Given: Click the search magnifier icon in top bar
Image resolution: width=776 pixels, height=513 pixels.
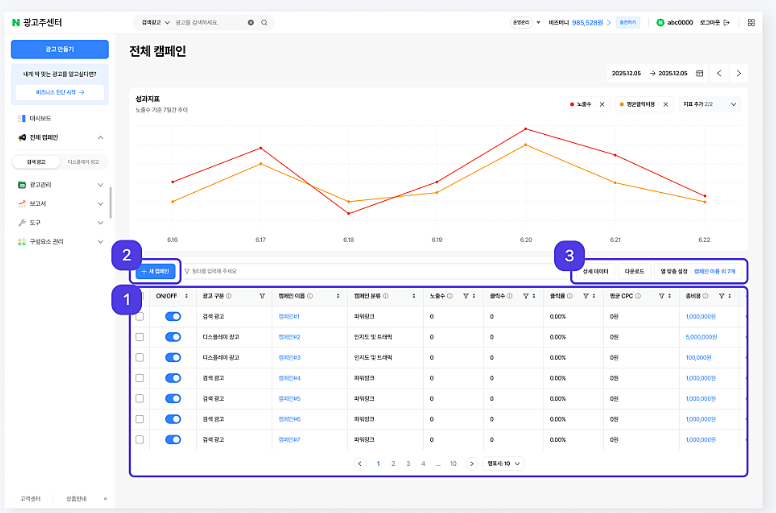Looking at the screenshot, I should 264,21.
